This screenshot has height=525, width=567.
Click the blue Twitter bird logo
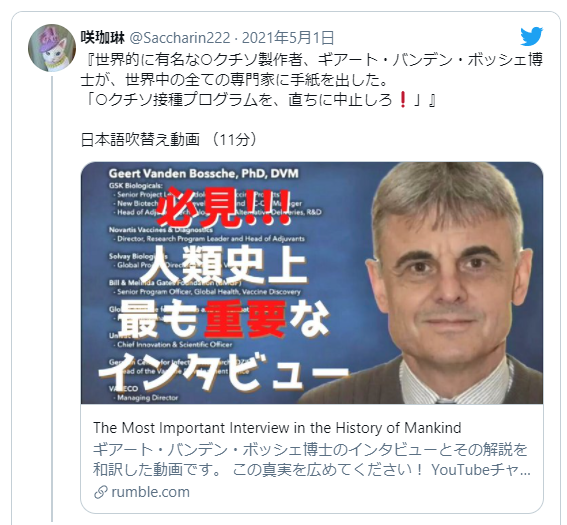click(x=532, y=36)
